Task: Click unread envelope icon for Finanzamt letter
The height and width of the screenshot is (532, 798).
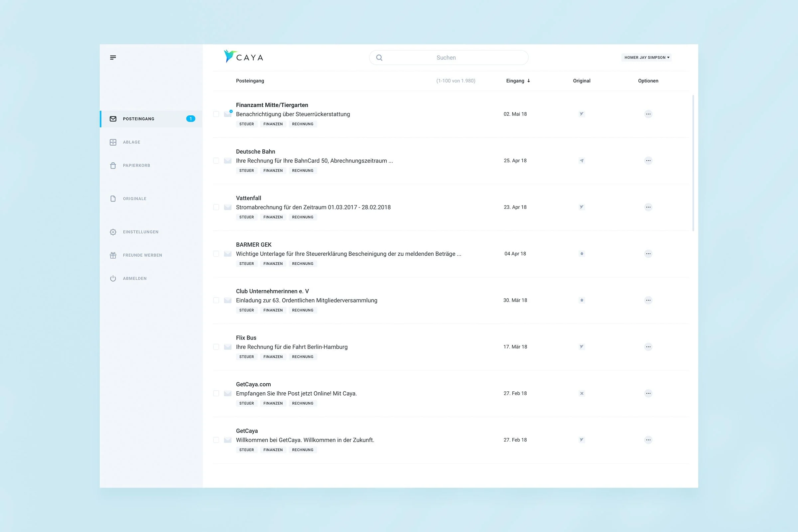Action: pyautogui.click(x=228, y=114)
